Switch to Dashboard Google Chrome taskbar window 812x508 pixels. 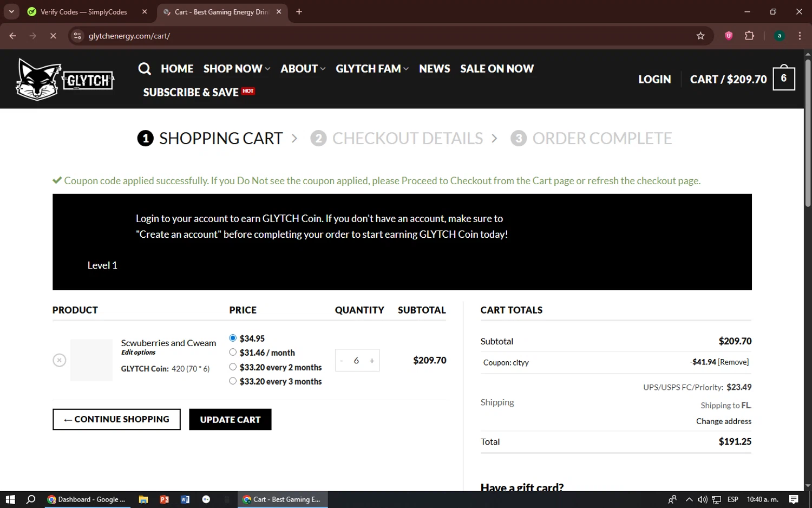87,499
